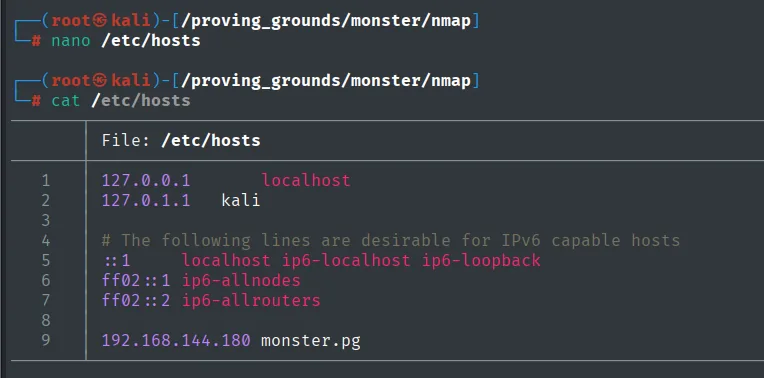Click IP address 127.0.1.1 on line 2
Viewport: 764px width, 378px height.
pyautogui.click(x=146, y=200)
